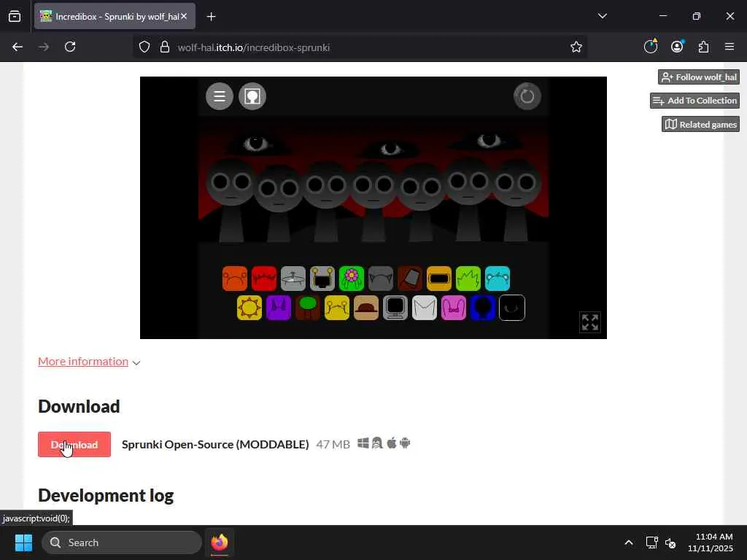Open the Firefox list all tabs dropdown
Viewport: 747px width, 560px height.
point(602,16)
